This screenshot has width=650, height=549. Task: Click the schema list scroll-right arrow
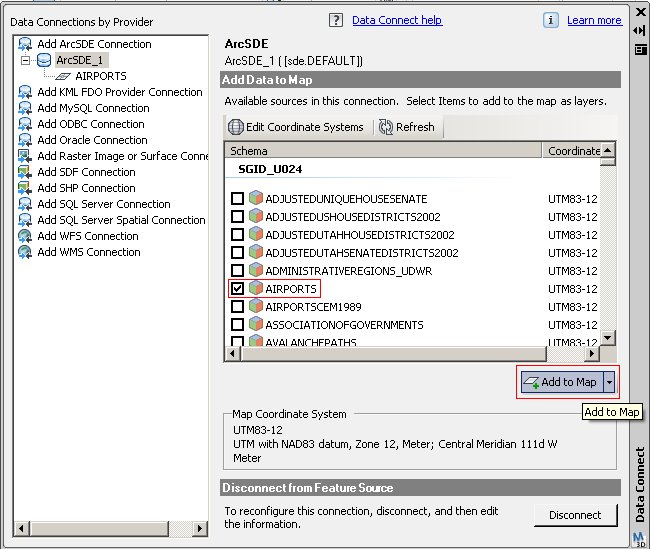click(x=593, y=354)
